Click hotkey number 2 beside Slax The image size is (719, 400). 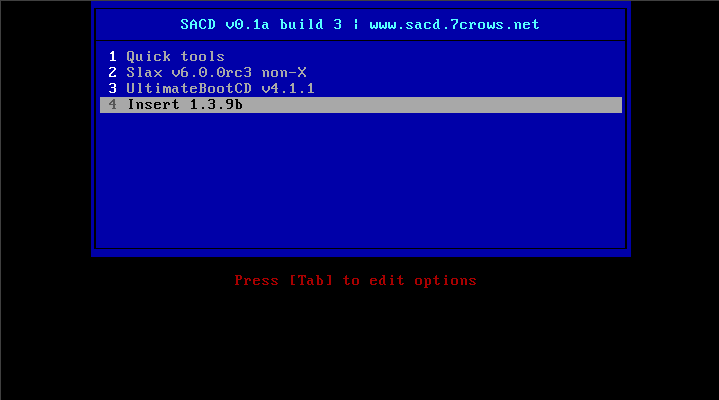pyautogui.click(x=112, y=72)
